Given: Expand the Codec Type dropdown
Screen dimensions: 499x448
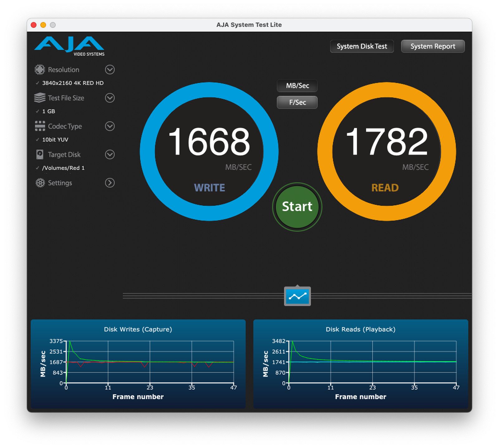Looking at the screenshot, I should coord(110,126).
